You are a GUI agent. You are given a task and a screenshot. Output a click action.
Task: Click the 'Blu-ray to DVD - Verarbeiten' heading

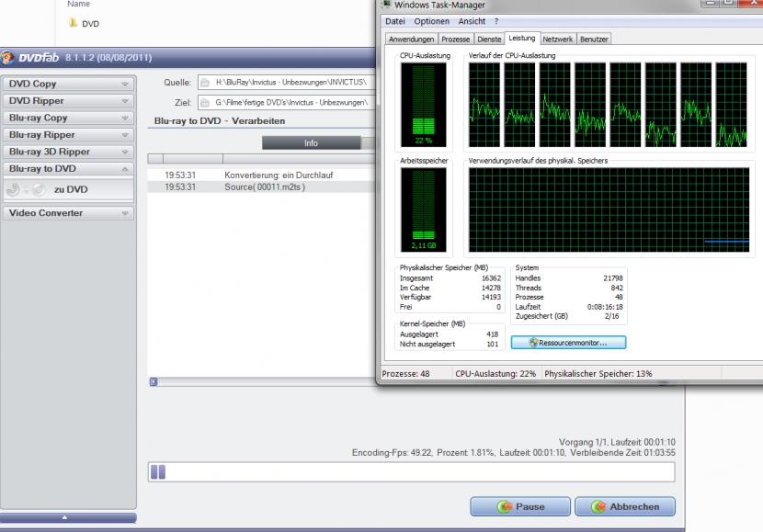click(x=220, y=121)
